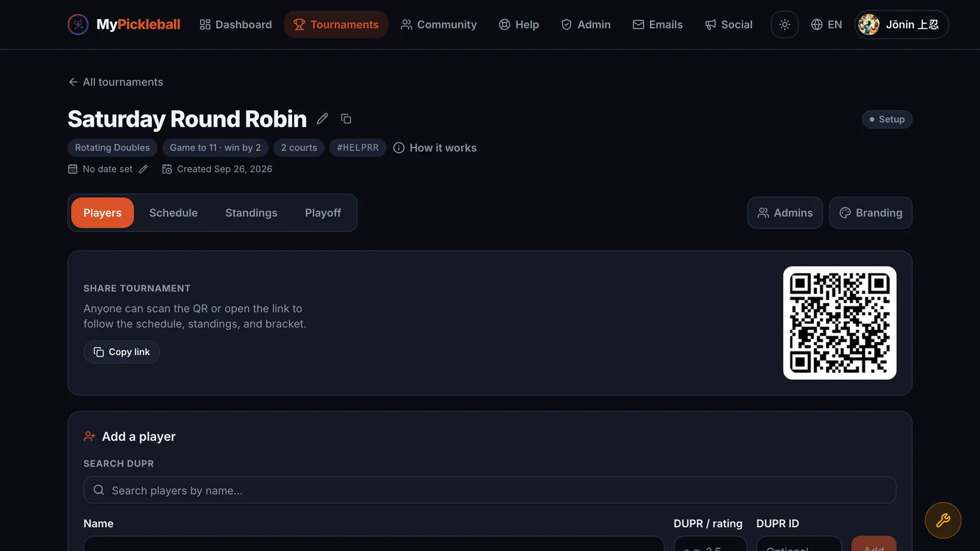Open the Emails section

[x=658, y=24]
